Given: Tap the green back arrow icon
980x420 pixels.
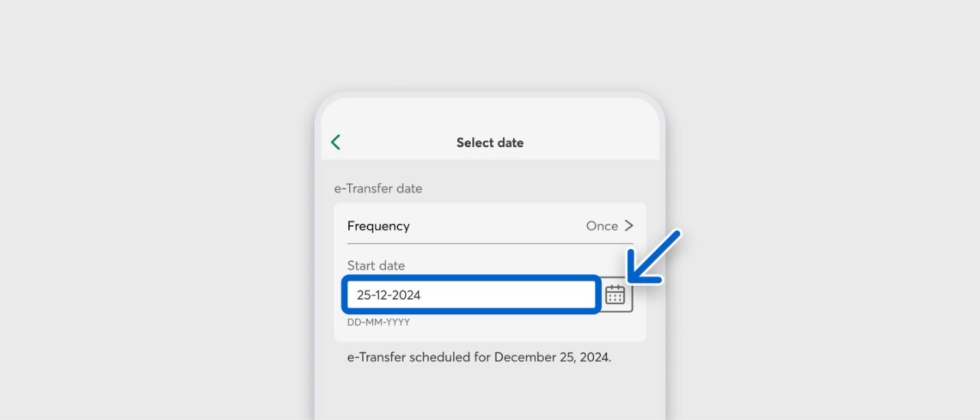Looking at the screenshot, I should click(335, 143).
